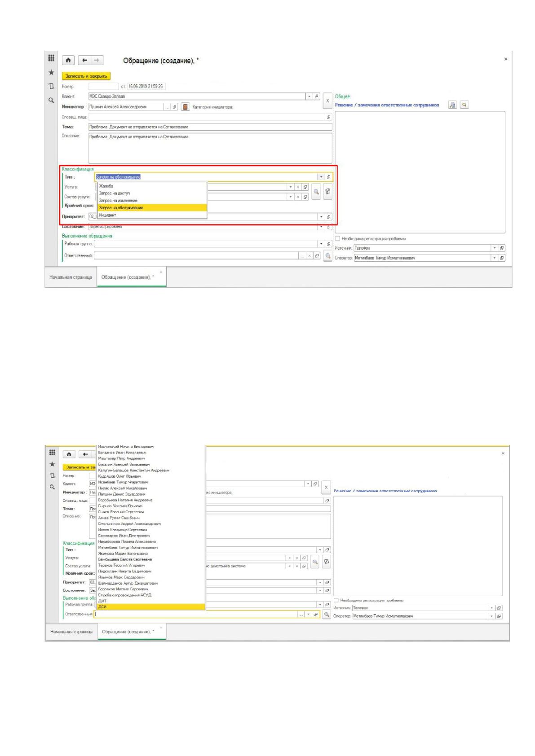Click the brown book icon after Инициатор field
The width and height of the screenshot is (535, 756).
185,107
